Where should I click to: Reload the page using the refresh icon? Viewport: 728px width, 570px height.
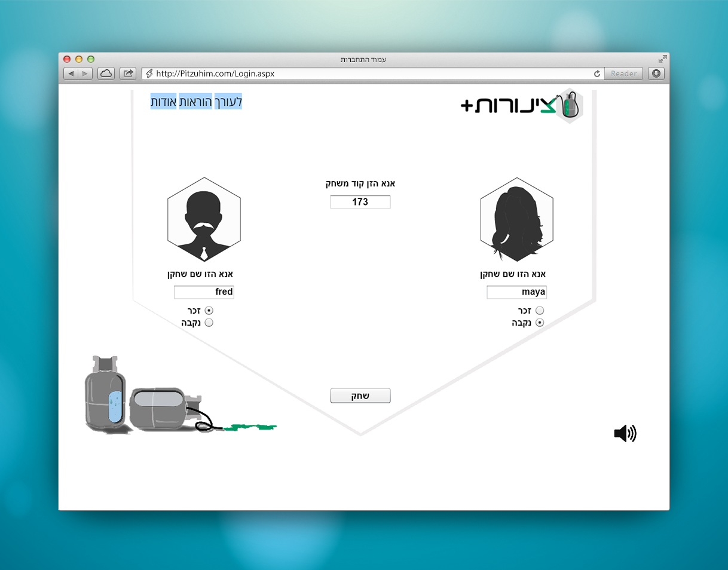[597, 73]
